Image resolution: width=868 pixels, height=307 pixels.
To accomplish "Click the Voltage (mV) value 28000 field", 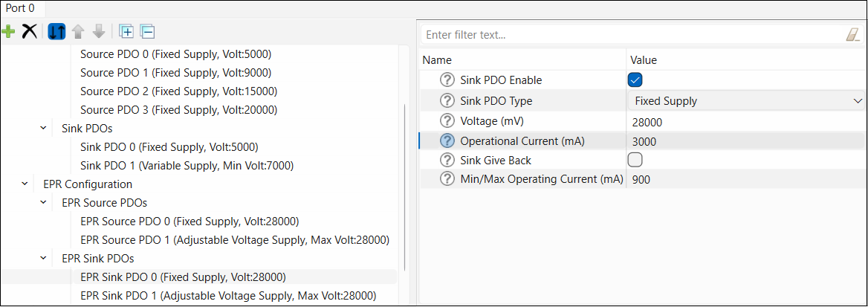I will coord(743,122).
